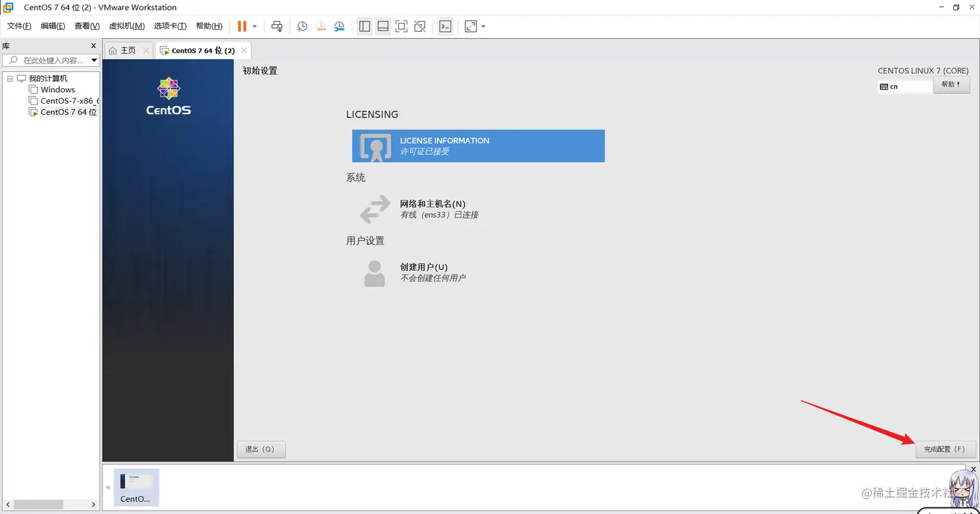Open LICENSE INFORMATION settings
The image size is (980, 514).
478,146
